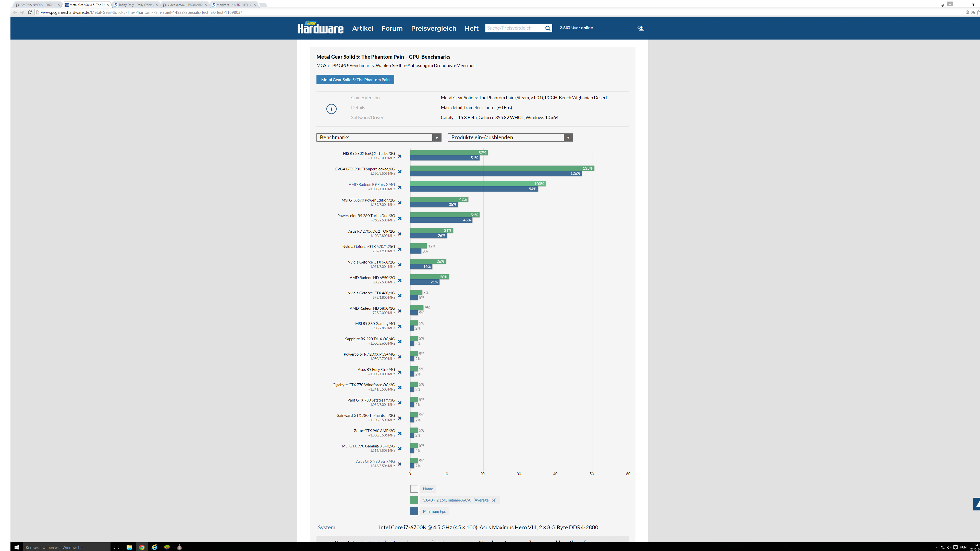
Task: Toggle the green Average Fps legend swatch
Action: coord(414,500)
